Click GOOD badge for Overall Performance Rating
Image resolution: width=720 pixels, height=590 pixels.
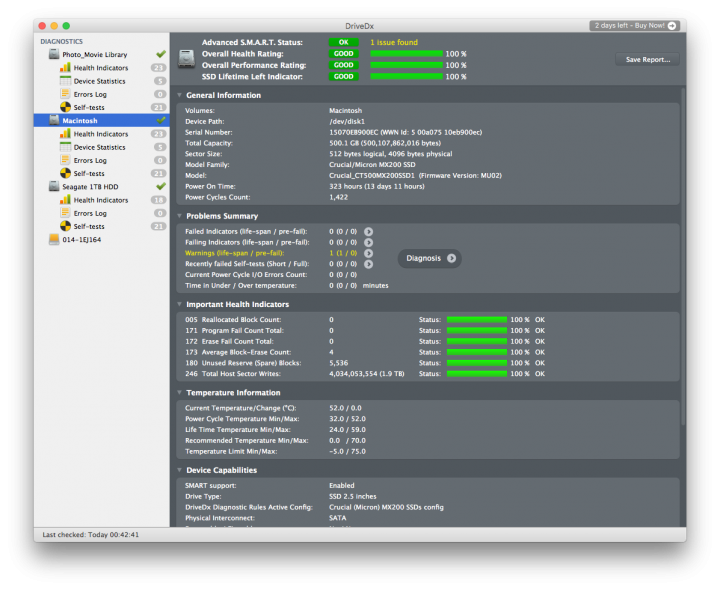[343, 65]
